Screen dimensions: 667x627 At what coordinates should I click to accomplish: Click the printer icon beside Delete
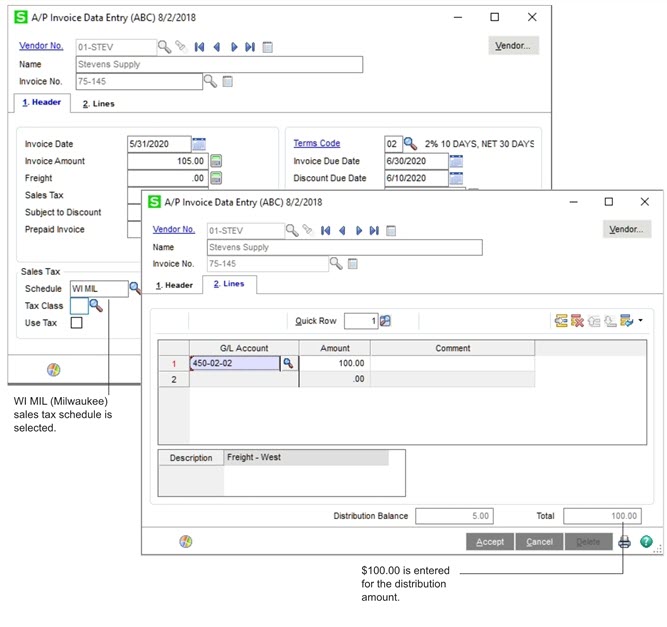click(x=625, y=541)
